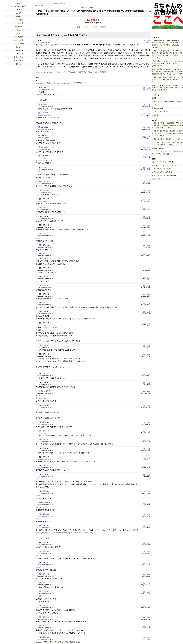Click the >>1 anchor in post 16
This screenshot has width=183, height=644.
(38, 238)
